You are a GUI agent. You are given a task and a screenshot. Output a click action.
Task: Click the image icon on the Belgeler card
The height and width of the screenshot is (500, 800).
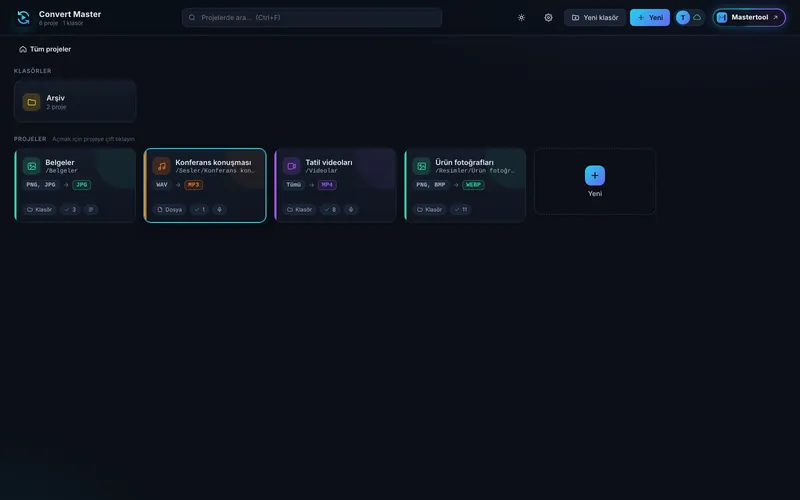pos(31,166)
